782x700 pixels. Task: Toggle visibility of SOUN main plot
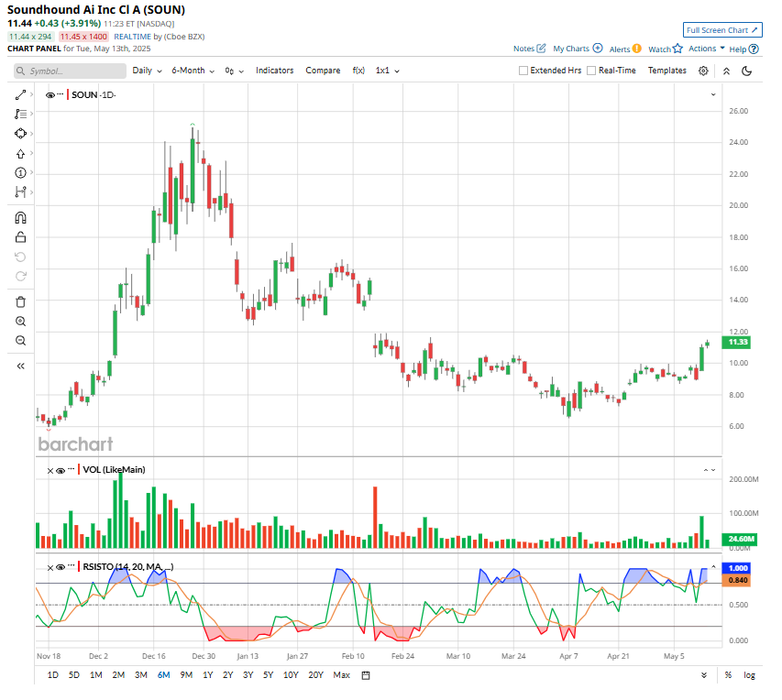click(x=50, y=94)
